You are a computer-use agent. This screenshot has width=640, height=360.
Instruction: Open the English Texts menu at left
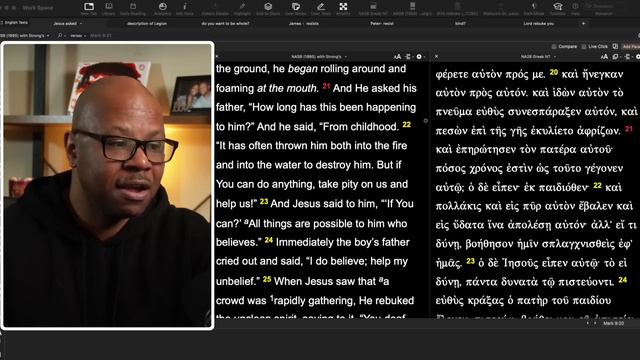click(16, 22)
